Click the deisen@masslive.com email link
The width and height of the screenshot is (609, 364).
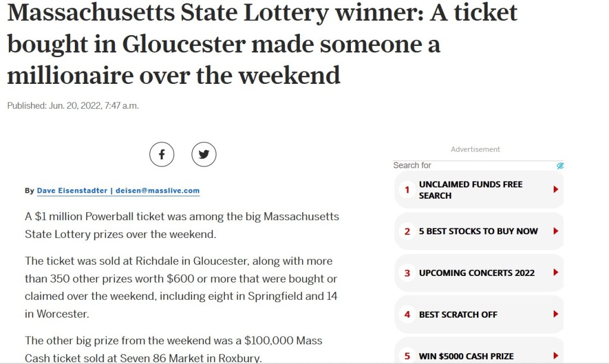(x=157, y=191)
